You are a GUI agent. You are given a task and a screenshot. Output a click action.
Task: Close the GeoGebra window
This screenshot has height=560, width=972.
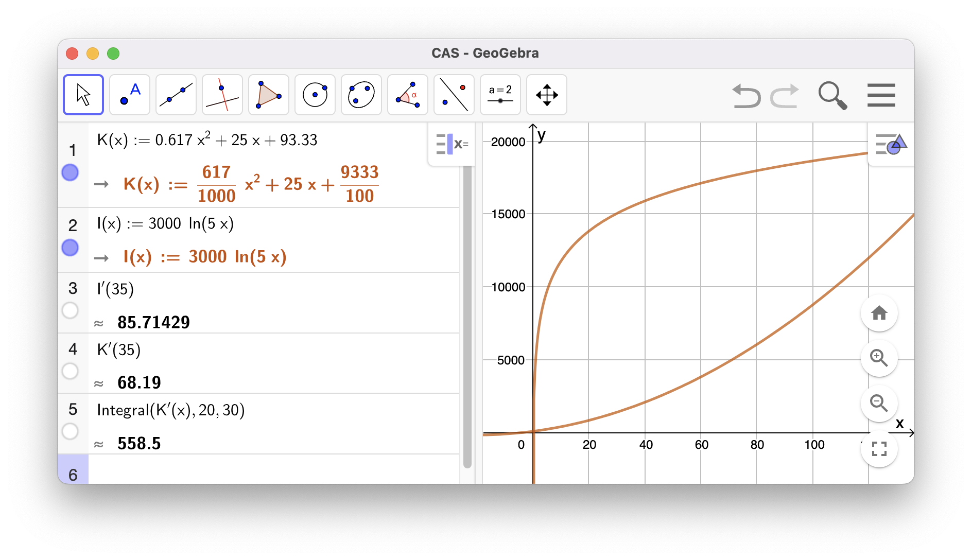(x=72, y=54)
